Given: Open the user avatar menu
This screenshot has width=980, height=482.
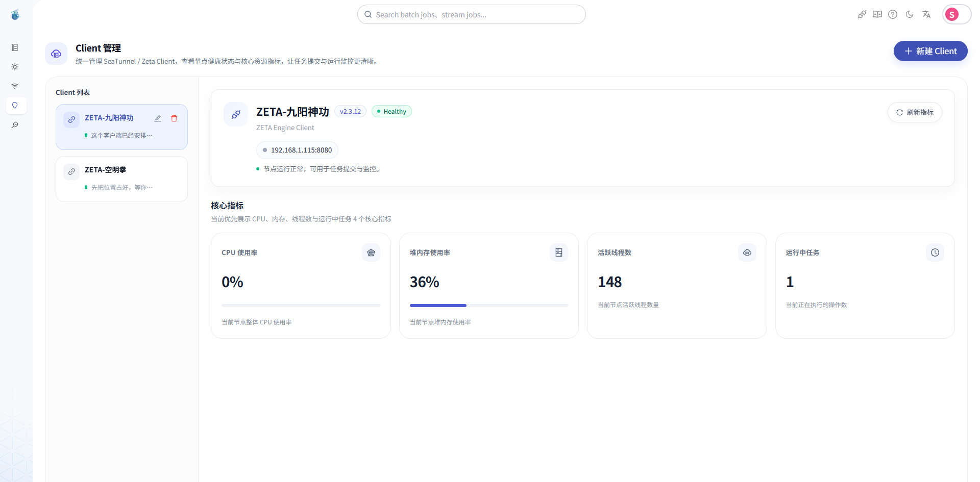Looking at the screenshot, I should click(x=952, y=14).
